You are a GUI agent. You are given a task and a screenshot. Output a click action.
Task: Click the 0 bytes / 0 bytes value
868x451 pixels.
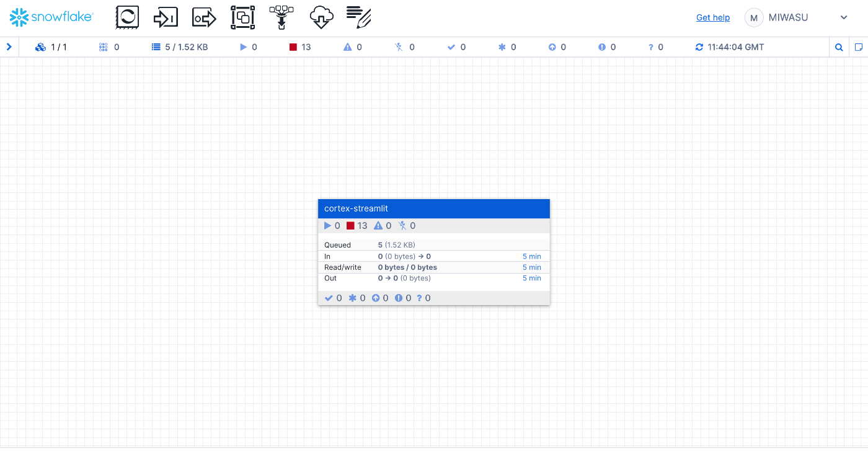tap(407, 267)
